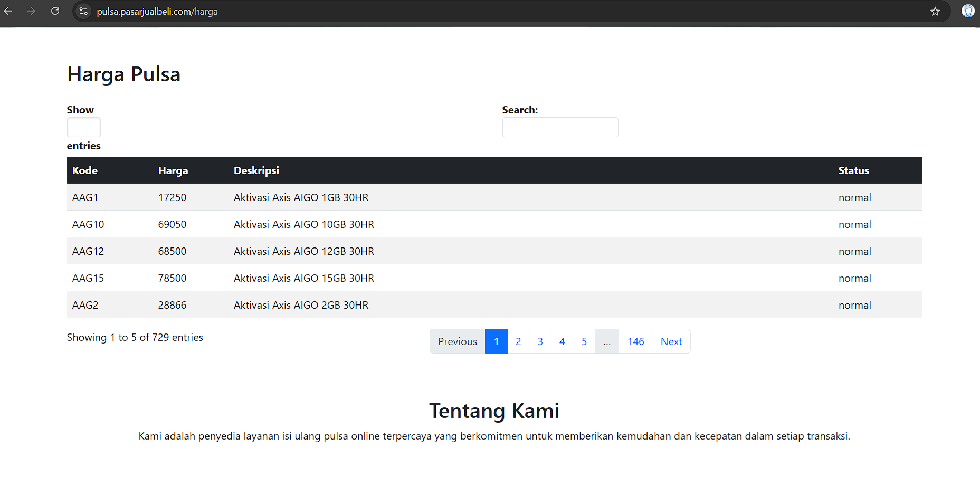Click the Next page button
Image resolution: width=980 pixels, height=496 pixels.
pos(671,341)
